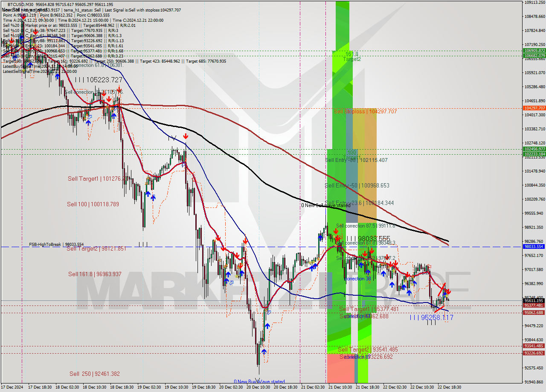Click the '161.8 Target2' label in the green zone
Screen dimensions: 546x392
point(352,57)
